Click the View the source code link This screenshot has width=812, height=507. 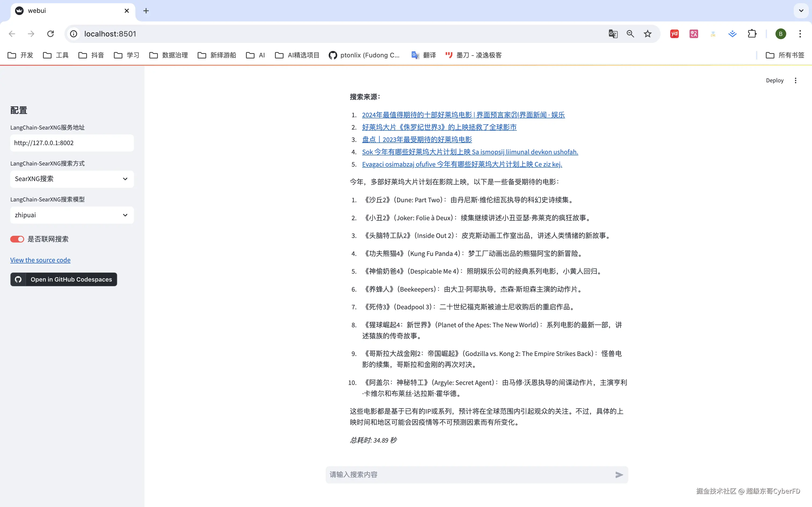(40, 260)
